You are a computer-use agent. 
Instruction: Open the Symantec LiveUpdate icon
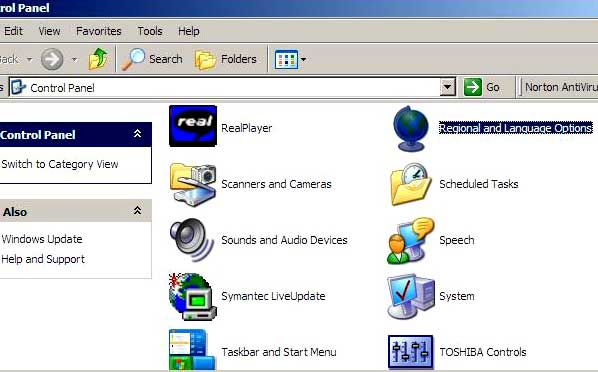point(193,296)
